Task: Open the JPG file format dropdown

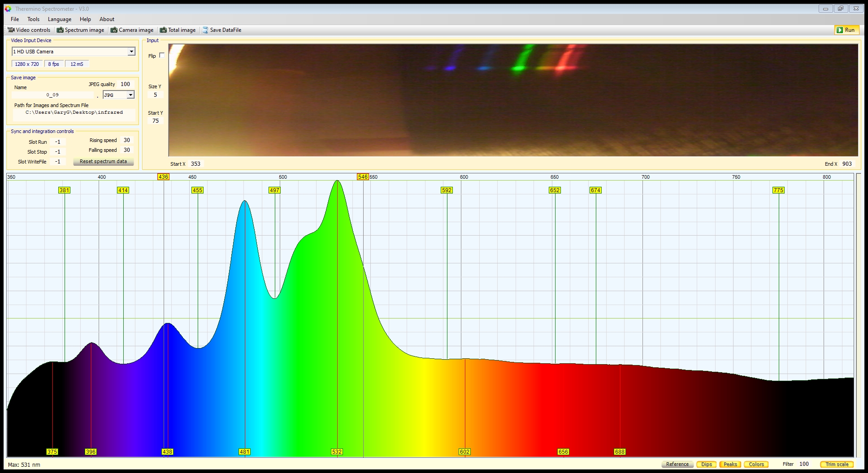Action: coord(130,95)
